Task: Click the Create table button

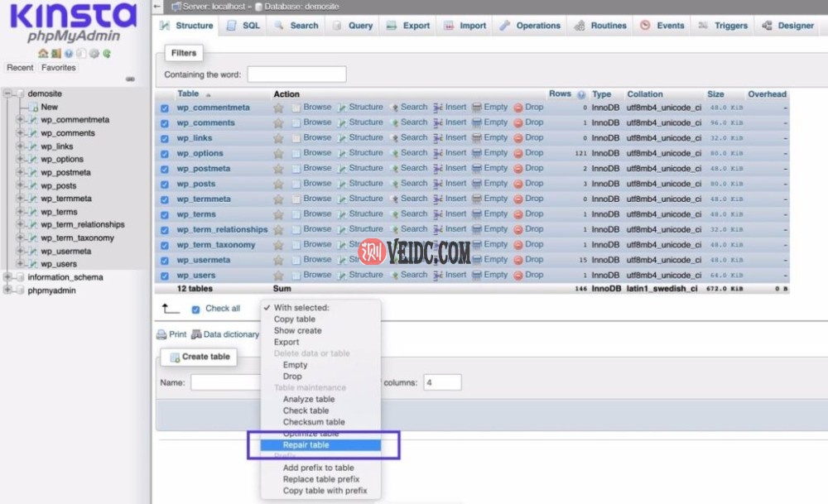Action: click(x=199, y=357)
